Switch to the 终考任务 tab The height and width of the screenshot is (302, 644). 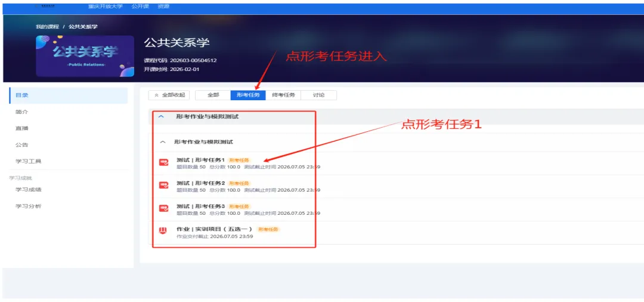pos(283,95)
